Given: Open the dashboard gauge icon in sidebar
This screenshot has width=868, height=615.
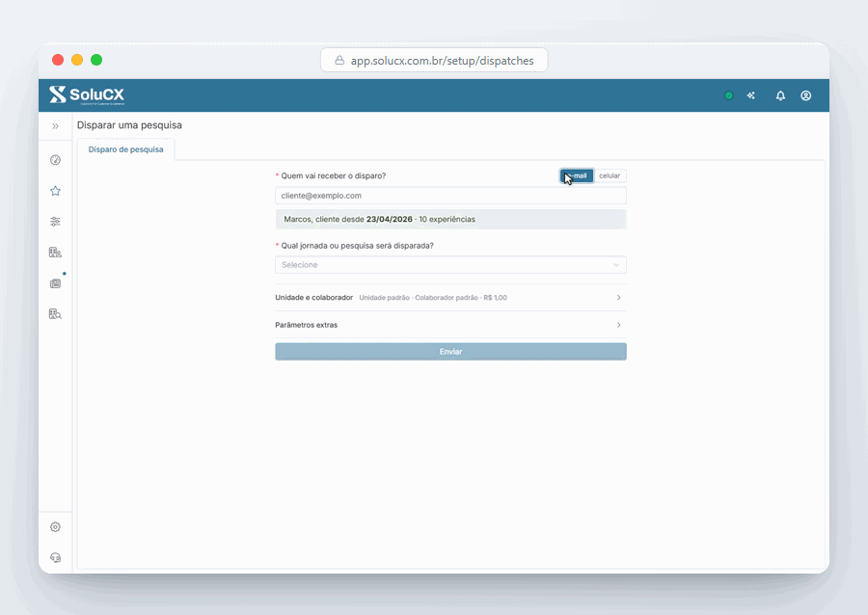Looking at the screenshot, I should [55, 160].
